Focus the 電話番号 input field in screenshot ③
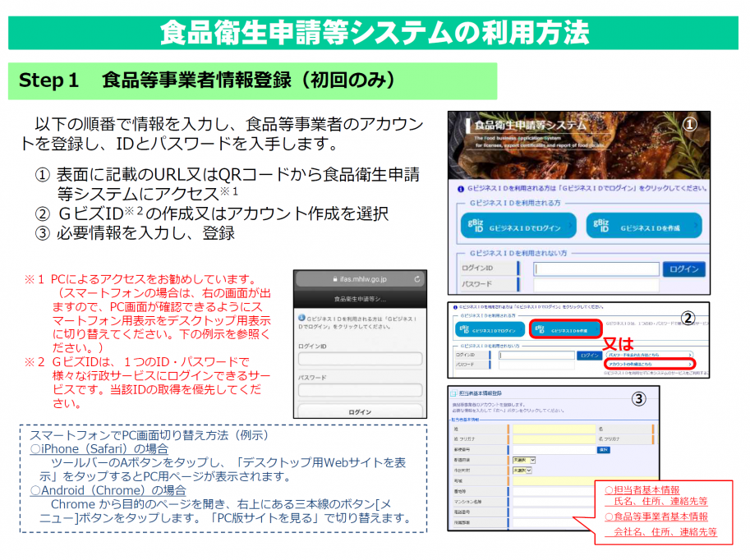The image size is (750, 560). point(554,512)
